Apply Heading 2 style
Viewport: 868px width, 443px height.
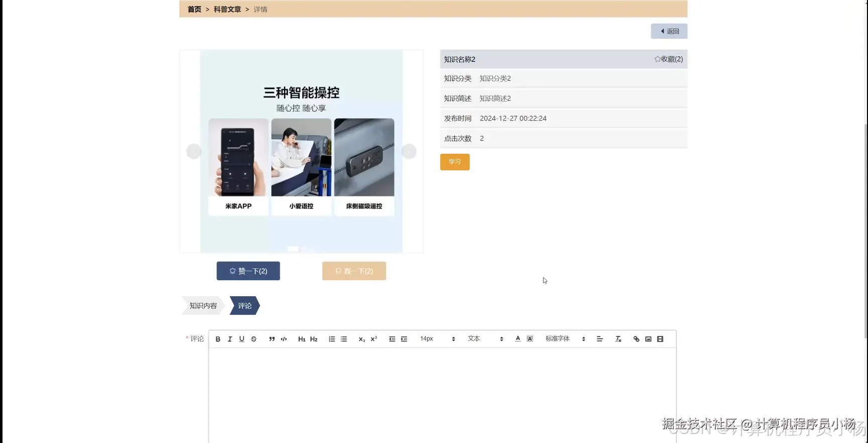(x=313, y=339)
